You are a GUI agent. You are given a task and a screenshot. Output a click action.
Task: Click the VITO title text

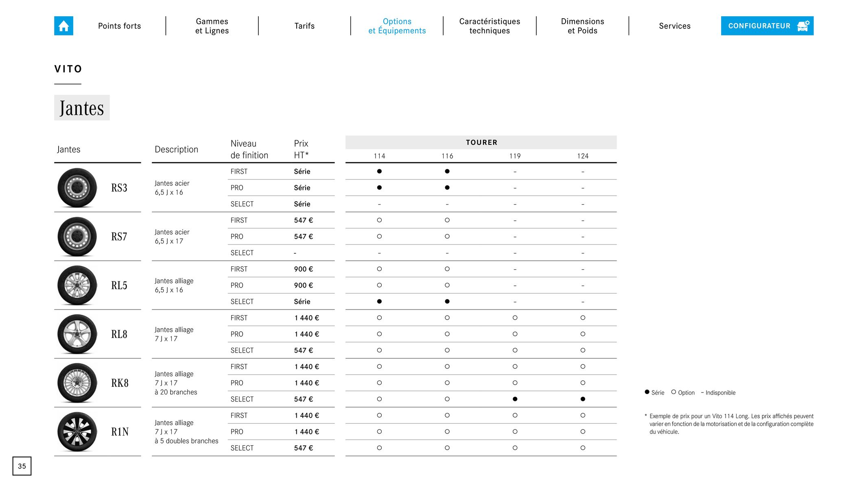pos(68,69)
